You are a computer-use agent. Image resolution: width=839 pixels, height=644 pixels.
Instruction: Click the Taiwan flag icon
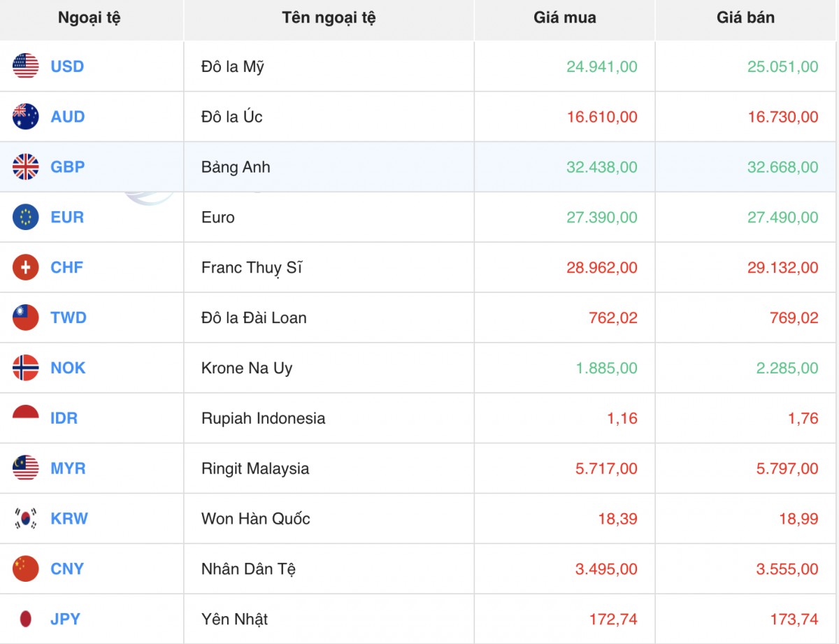[26, 318]
